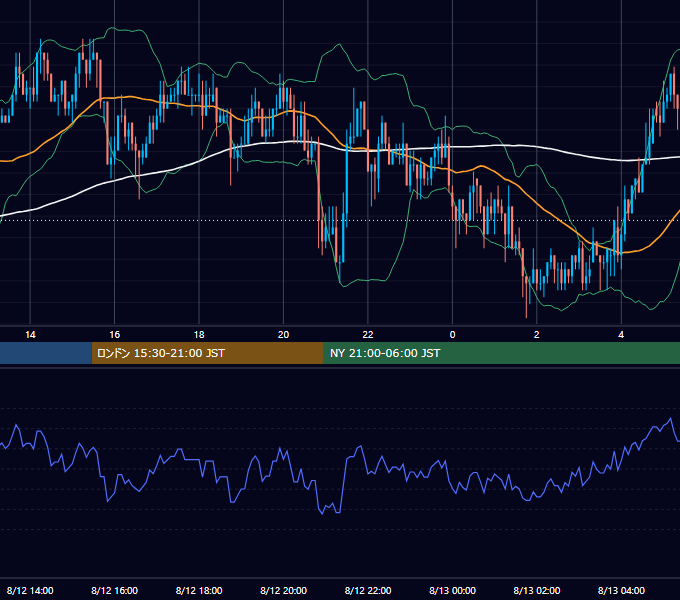Click the 8/13 04:00 date label
The image size is (680, 600).
621,590
